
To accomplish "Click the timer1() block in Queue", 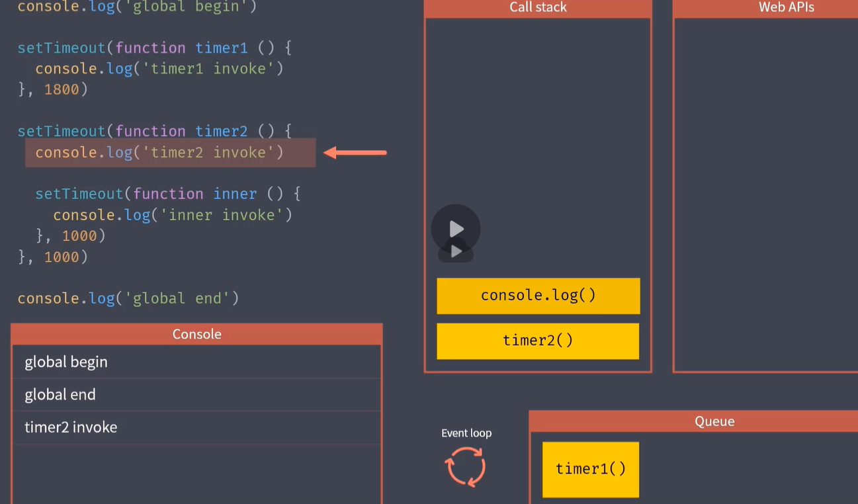I will click(591, 470).
